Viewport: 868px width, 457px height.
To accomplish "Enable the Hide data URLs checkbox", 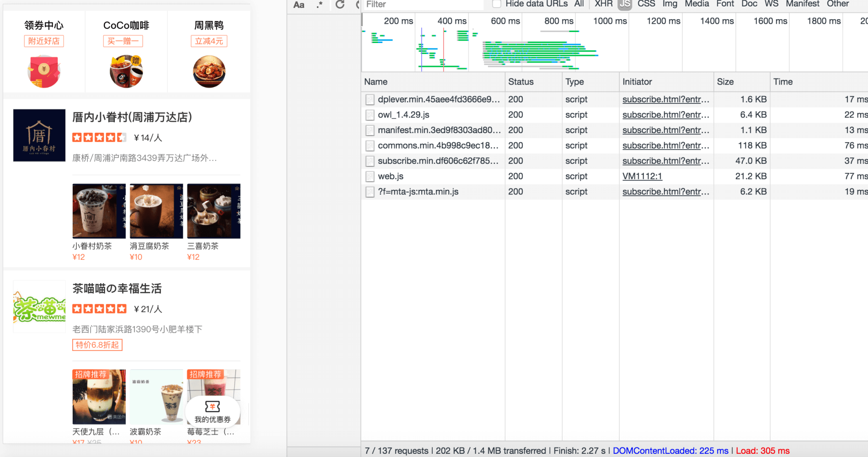I will click(x=496, y=4).
